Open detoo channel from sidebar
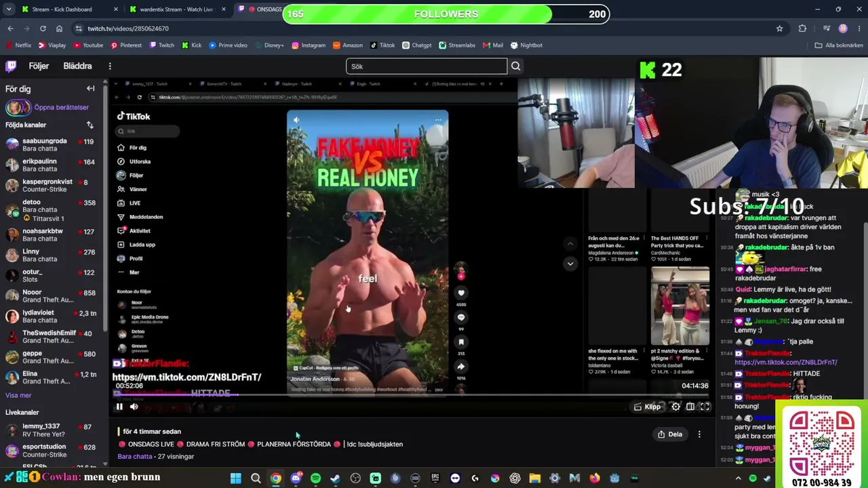Image resolution: width=868 pixels, height=488 pixels. (x=51, y=209)
